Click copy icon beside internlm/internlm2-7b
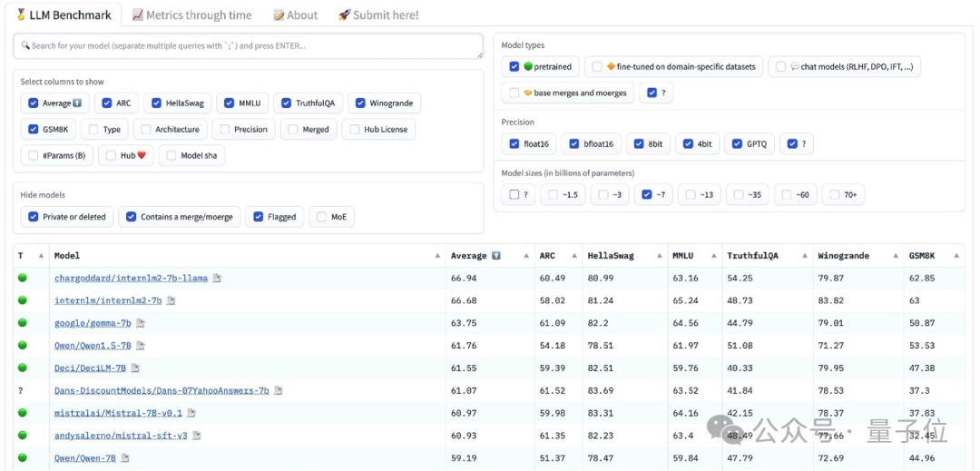 coord(171,300)
